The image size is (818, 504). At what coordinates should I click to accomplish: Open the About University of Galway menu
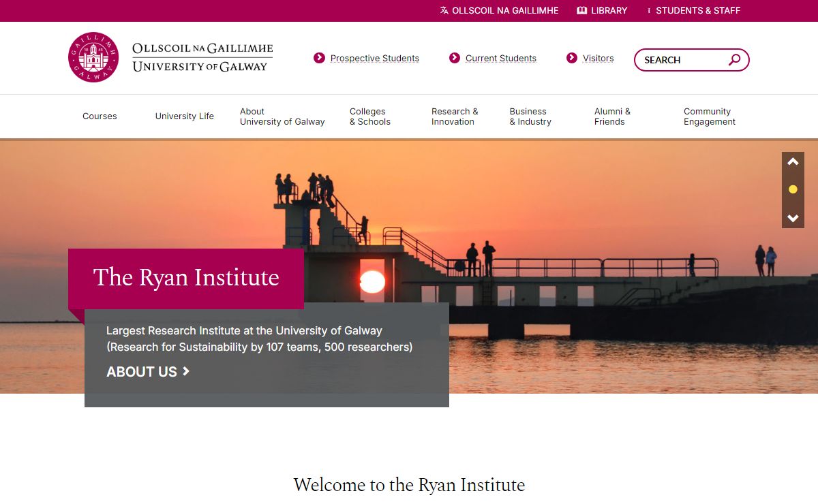pos(282,116)
